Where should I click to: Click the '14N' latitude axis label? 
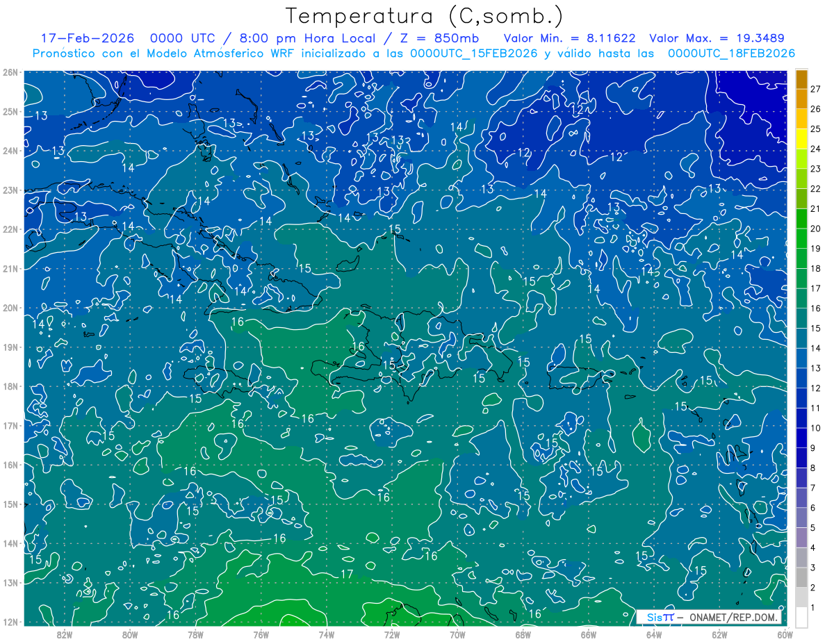click(x=10, y=543)
